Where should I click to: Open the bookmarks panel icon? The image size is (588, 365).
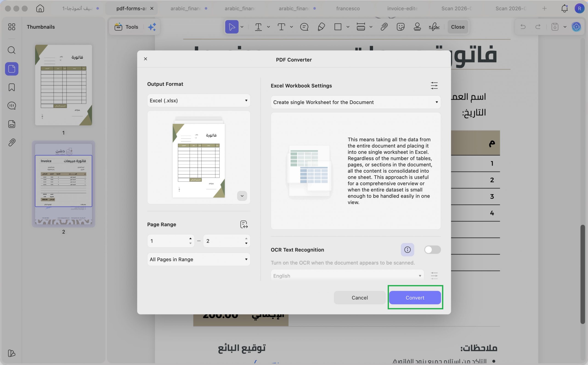pyautogui.click(x=11, y=87)
